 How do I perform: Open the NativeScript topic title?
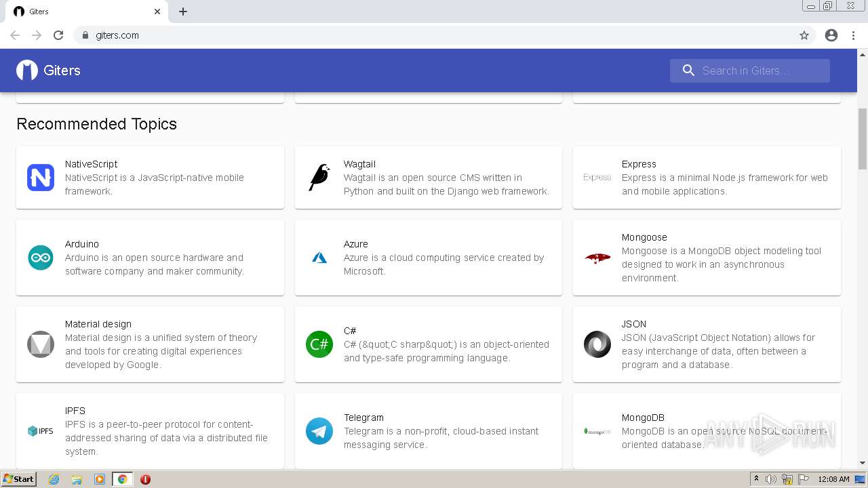(x=91, y=164)
